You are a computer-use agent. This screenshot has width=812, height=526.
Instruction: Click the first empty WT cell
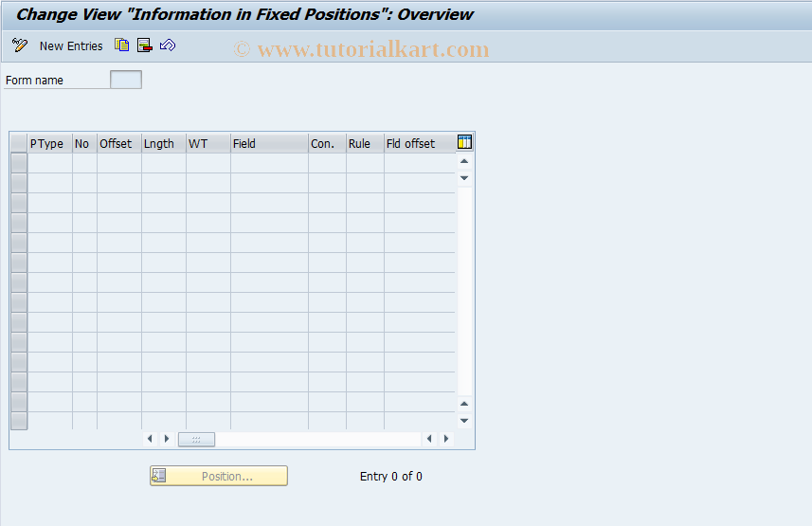(208, 163)
